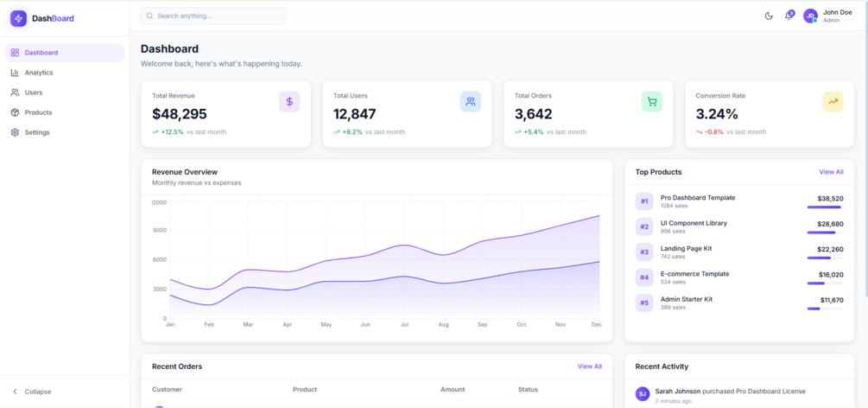Click the #3 rank badge
The height and width of the screenshot is (408, 868).
[644, 252]
